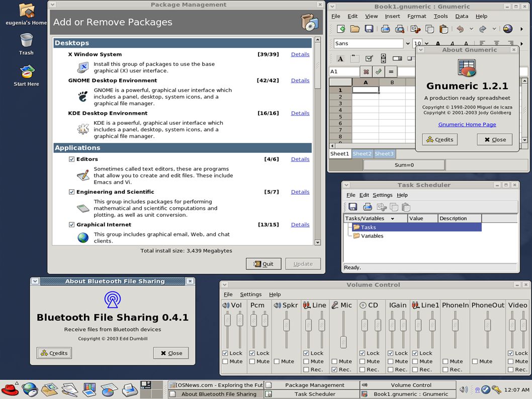The height and width of the screenshot is (399, 532).
Task: Print the spreadsheet from Gnumeric's toolbar
Action: click(386, 29)
